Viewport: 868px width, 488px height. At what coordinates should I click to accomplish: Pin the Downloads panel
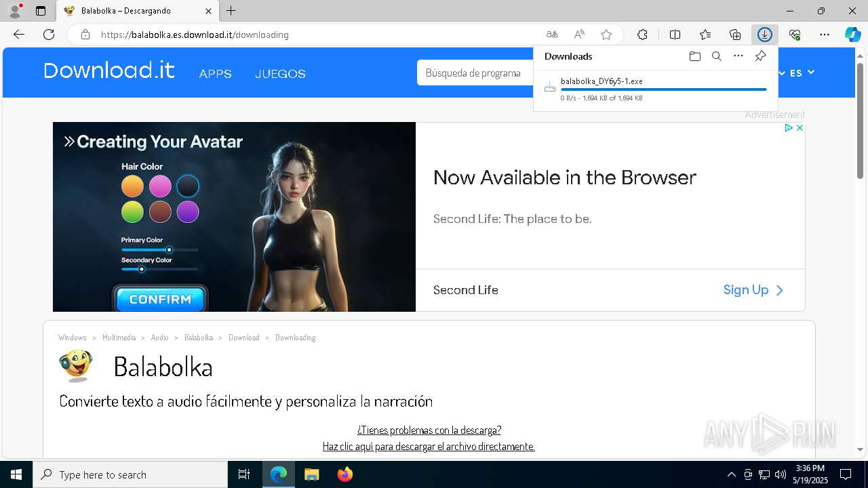(x=760, y=56)
